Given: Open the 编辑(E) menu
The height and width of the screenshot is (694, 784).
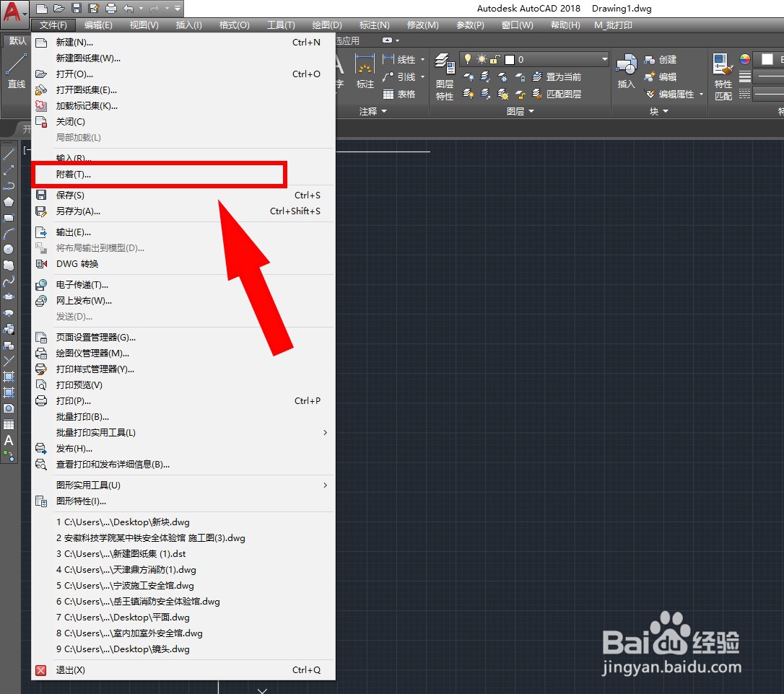Looking at the screenshot, I should point(98,25).
